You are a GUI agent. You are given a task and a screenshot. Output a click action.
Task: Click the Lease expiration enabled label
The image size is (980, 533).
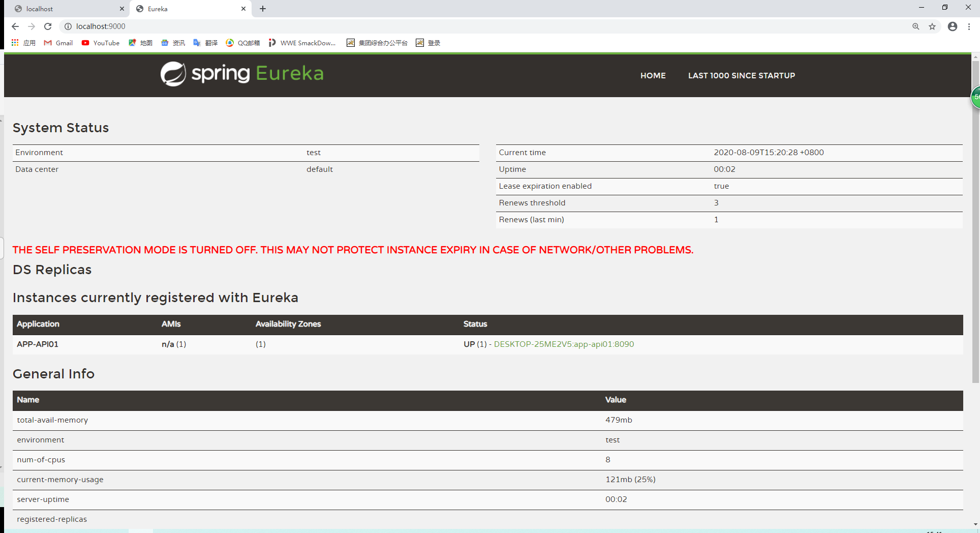point(545,186)
